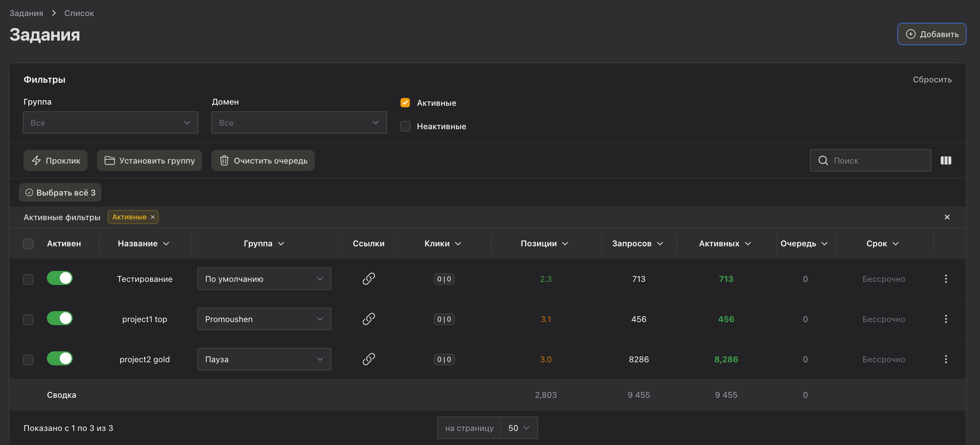The image size is (980, 445).
Task: Click the column settings icon near search
Action: pyautogui.click(x=946, y=160)
